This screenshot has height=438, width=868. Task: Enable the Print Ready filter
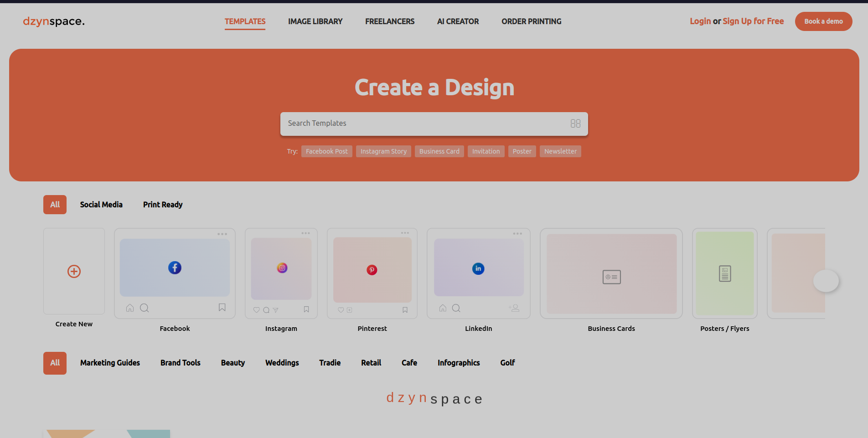tap(162, 204)
